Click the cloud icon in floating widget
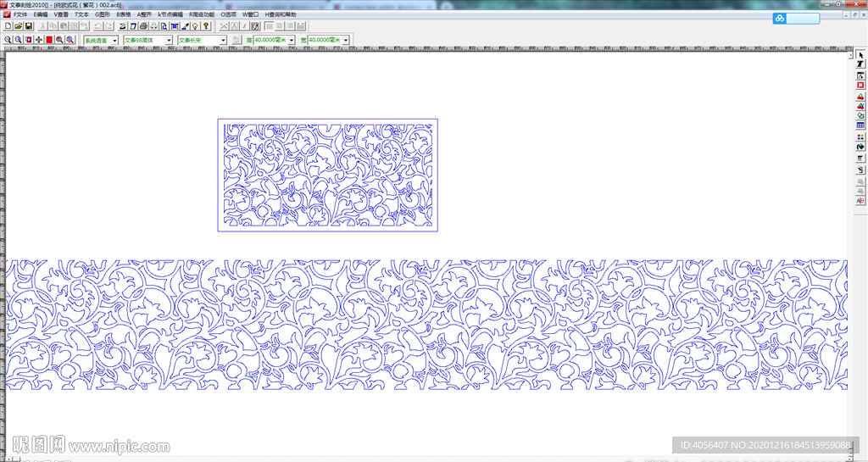 (780, 19)
